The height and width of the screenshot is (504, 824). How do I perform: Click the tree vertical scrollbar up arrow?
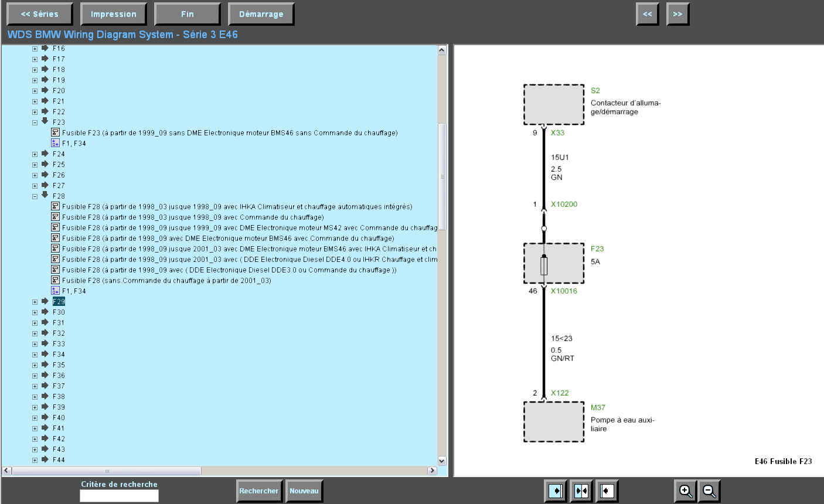442,50
